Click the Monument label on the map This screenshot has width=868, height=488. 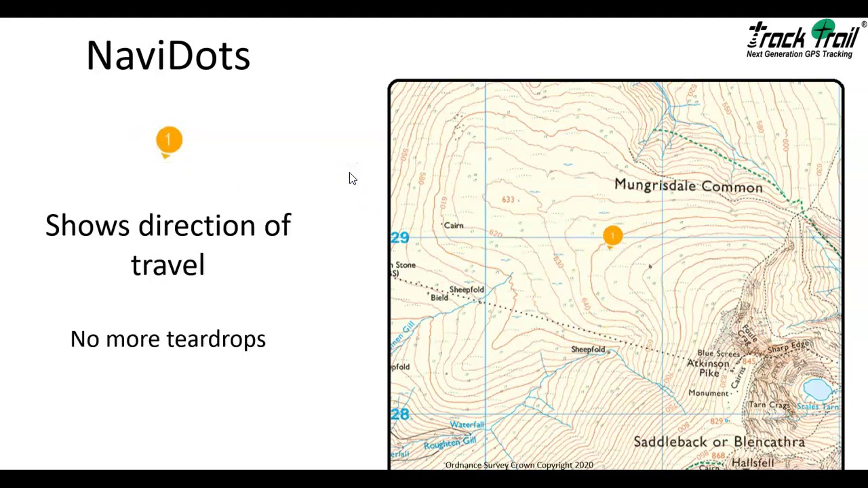(708, 393)
